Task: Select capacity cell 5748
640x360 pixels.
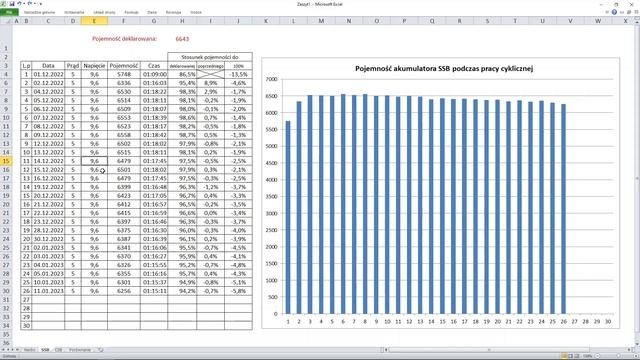Action: coord(124,74)
